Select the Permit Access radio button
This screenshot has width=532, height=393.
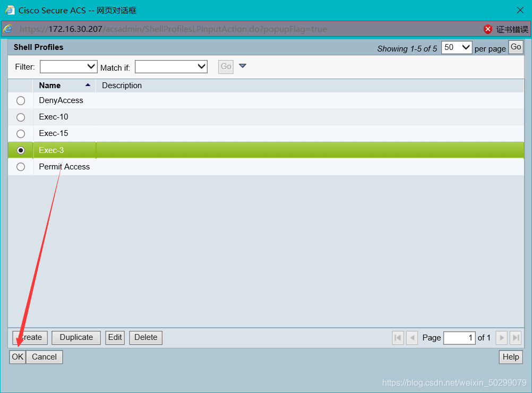(x=21, y=167)
